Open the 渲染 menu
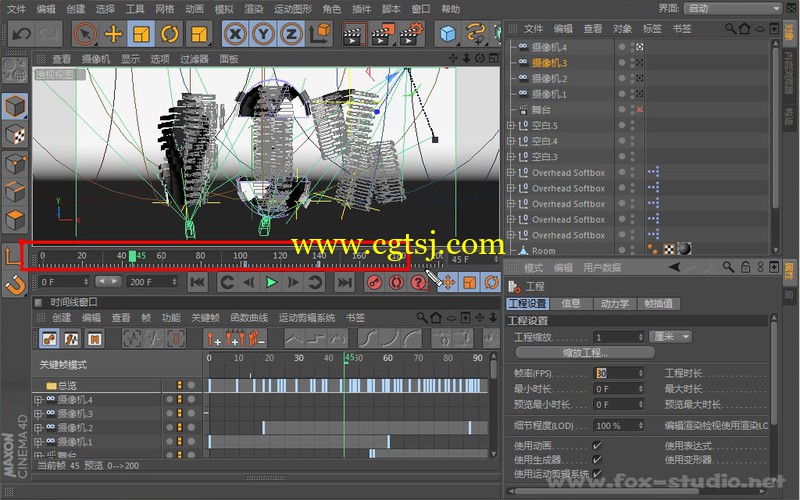Viewport: 800px width, 500px height. [x=254, y=9]
